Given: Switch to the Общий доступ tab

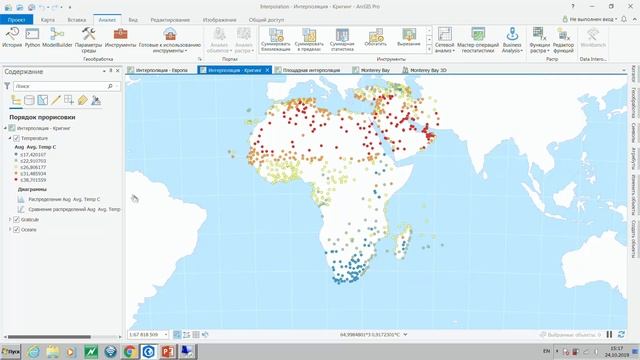Looking at the screenshot, I should point(266,20).
